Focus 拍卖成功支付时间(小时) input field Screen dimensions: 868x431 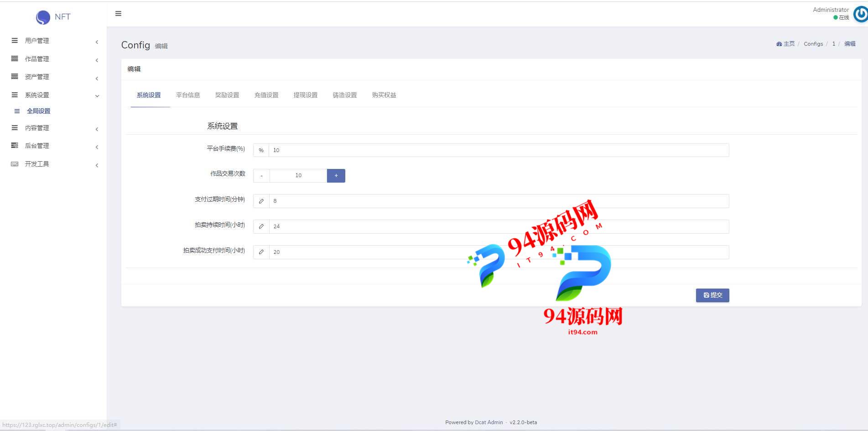tap(499, 252)
